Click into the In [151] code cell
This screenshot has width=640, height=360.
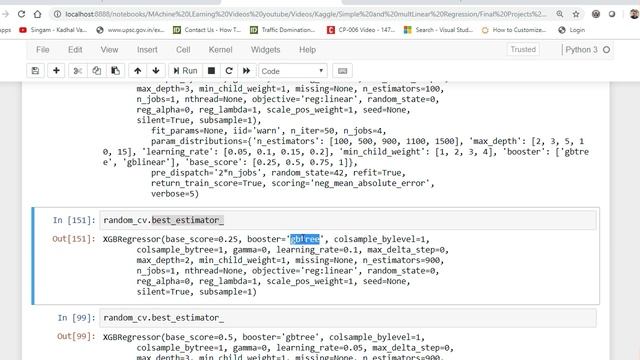click(x=348, y=220)
